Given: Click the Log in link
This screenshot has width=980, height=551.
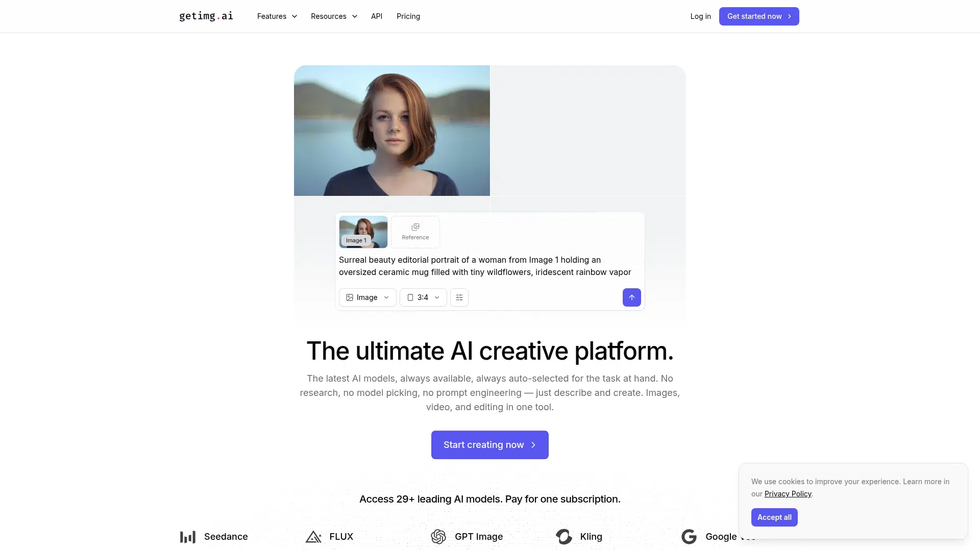Looking at the screenshot, I should [700, 16].
